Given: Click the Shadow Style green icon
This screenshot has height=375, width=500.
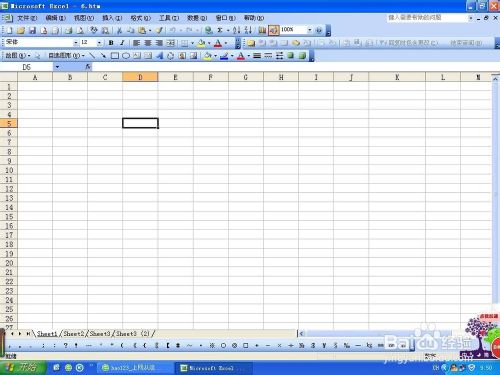Looking at the screenshot, I should tap(291, 56).
